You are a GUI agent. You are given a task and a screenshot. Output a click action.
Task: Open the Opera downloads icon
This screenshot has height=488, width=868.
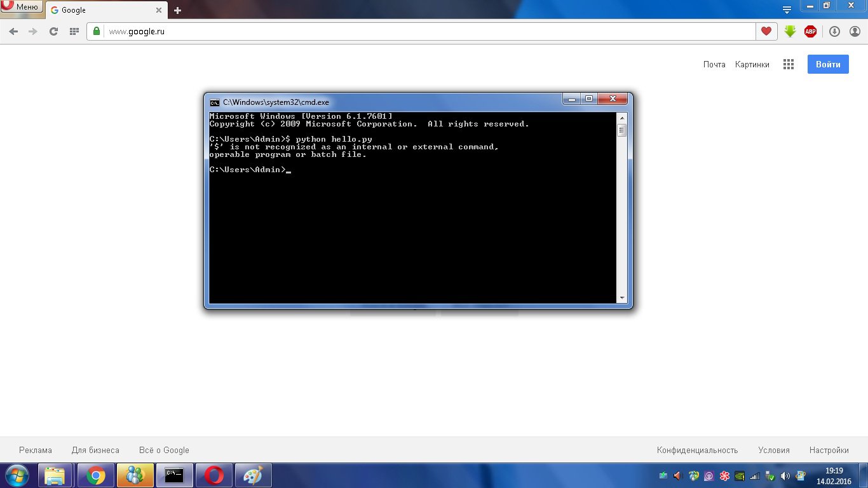[835, 31]
